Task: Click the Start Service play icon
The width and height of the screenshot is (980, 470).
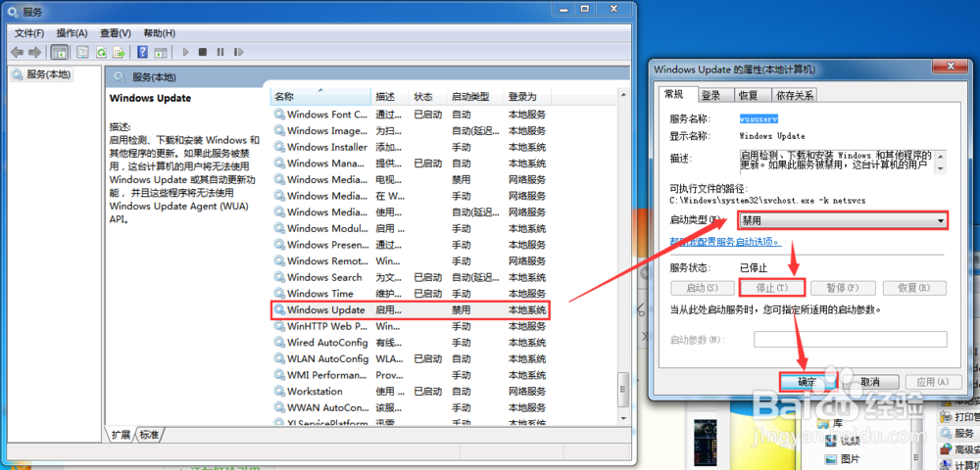Action: pyautogui.click(x=185, y=53)
